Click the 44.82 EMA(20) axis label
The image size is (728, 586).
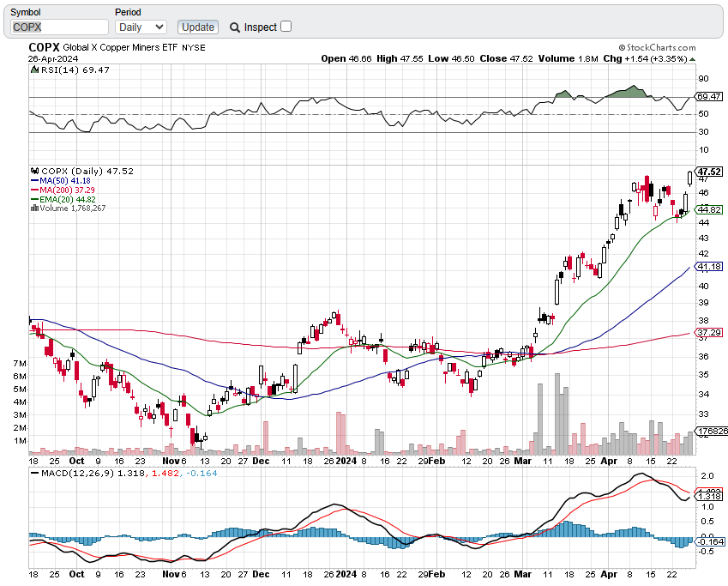pos(710,209)
